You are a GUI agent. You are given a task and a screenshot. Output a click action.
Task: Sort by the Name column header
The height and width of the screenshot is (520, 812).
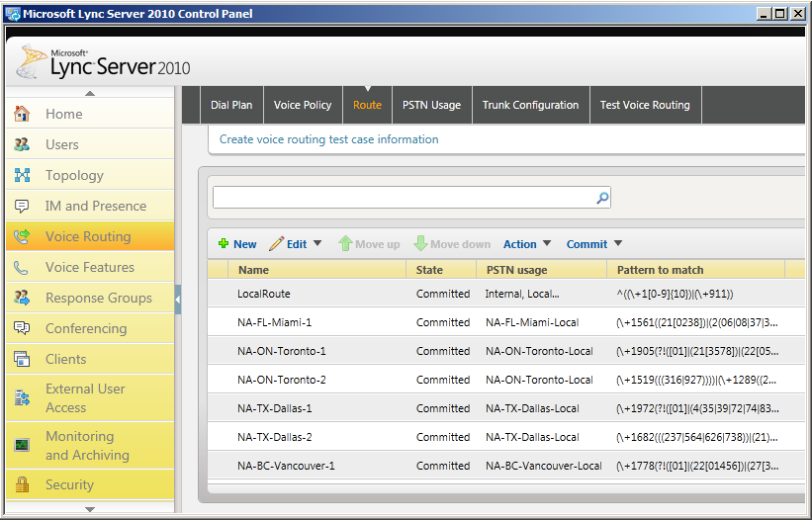pos(316,270)
